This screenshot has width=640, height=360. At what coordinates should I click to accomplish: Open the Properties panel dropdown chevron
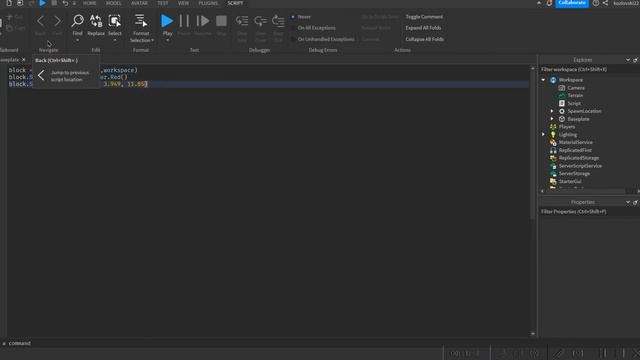coord(628,202)
